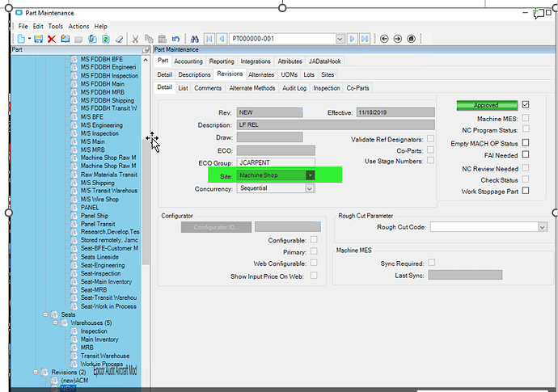
Task: Open the Concurrency dropdown
Action: (310, 188)
